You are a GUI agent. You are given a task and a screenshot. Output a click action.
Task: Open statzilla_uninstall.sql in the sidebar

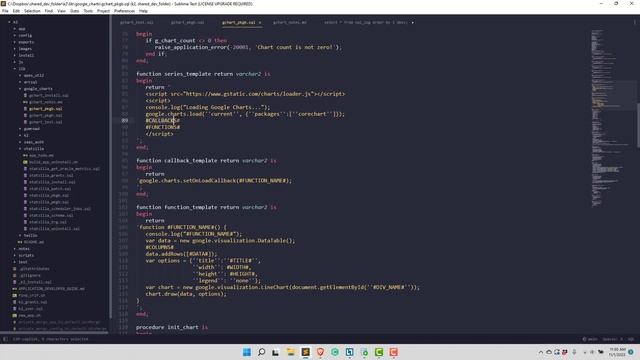point(54,229)
